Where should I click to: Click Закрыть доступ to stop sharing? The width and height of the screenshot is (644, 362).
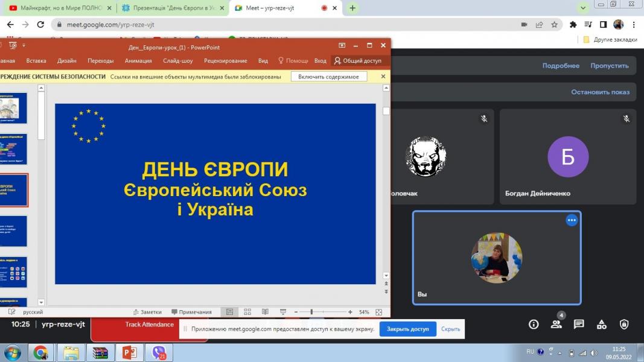click(407, 329)
